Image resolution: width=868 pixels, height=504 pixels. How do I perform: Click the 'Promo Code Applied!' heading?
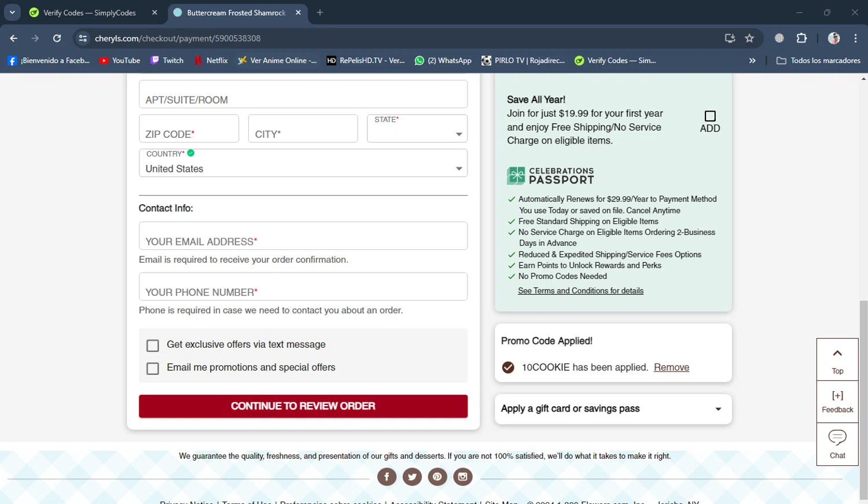pos(547,341)
